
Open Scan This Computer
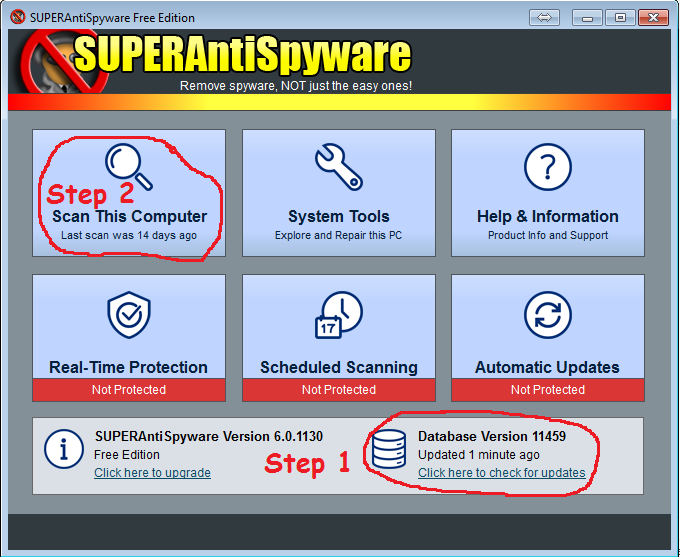(x=129, y=216)
